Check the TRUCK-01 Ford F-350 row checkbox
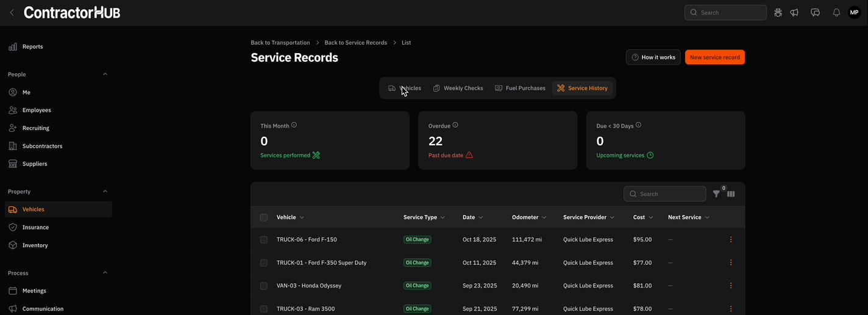Image resolution: width=868 pixels, height=315 pixels. tap(263, 263)
